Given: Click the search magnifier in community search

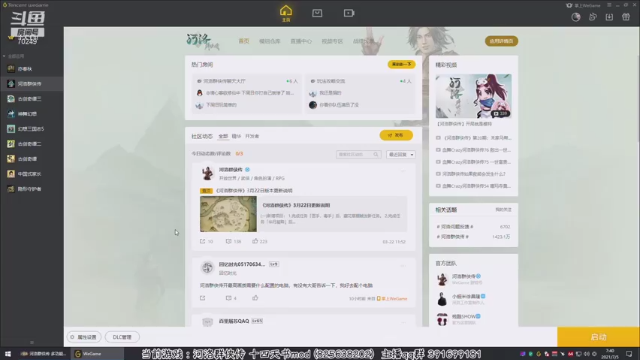Looking at the screenshot, I should [x=376, y=154].
